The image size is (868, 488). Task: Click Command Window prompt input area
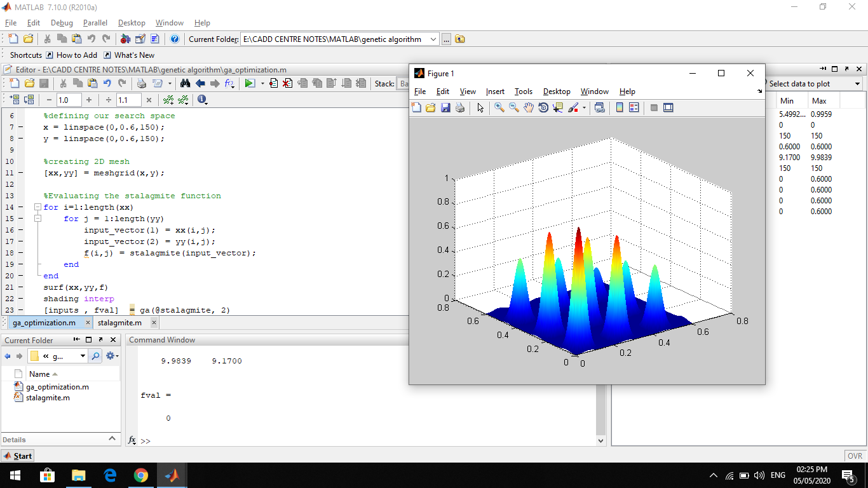[x=373, y=440]
